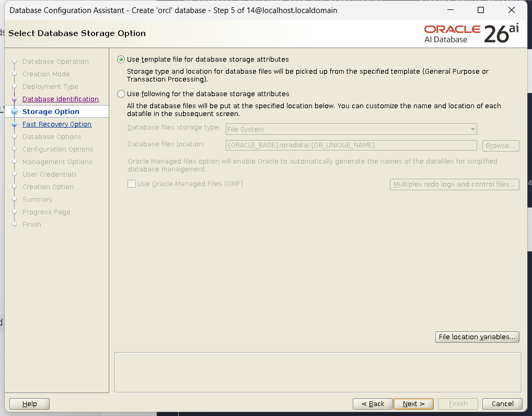This screenshot has height=416, width=532.
Task: Click Summary step in sidebar
Action: [x=37, y=200]
